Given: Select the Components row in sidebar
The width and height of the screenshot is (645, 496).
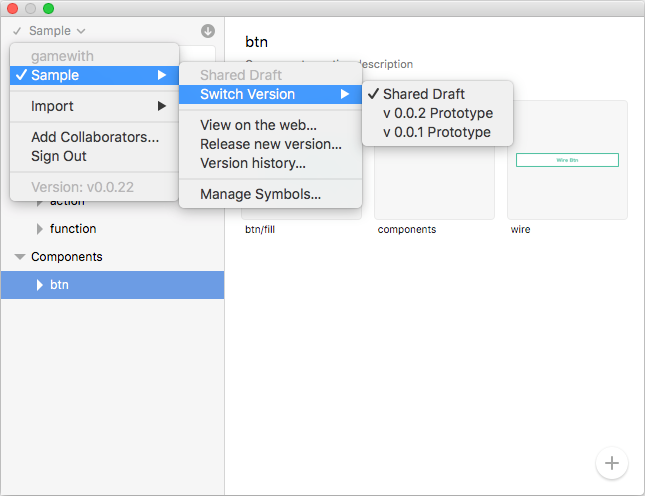Looking at the screenshot, I should pos(112,257).
